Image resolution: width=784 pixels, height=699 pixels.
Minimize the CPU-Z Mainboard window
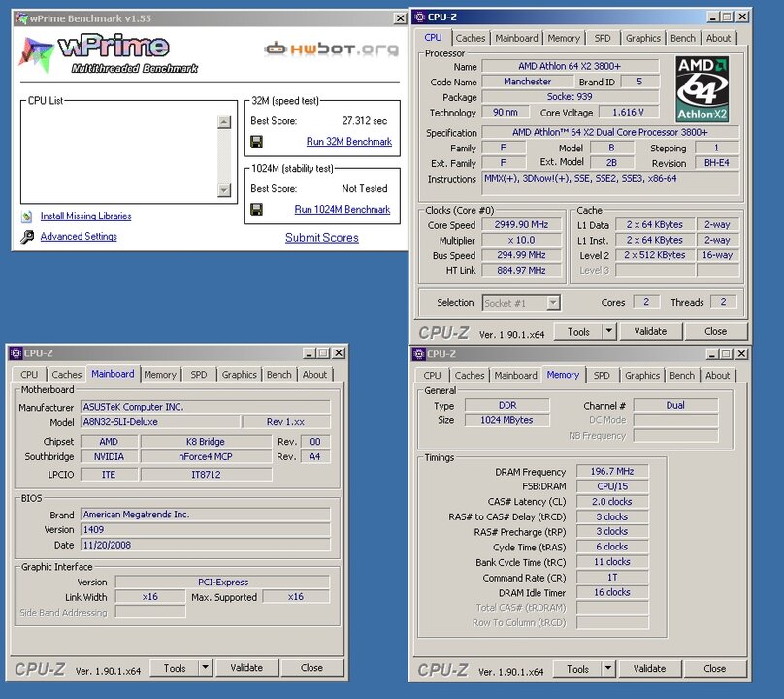click(309, 353)
